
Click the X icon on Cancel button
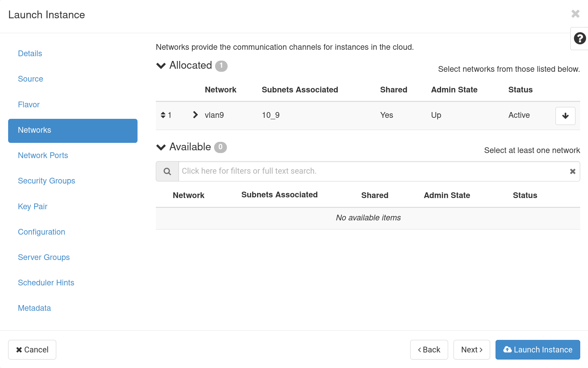[19, 350]
